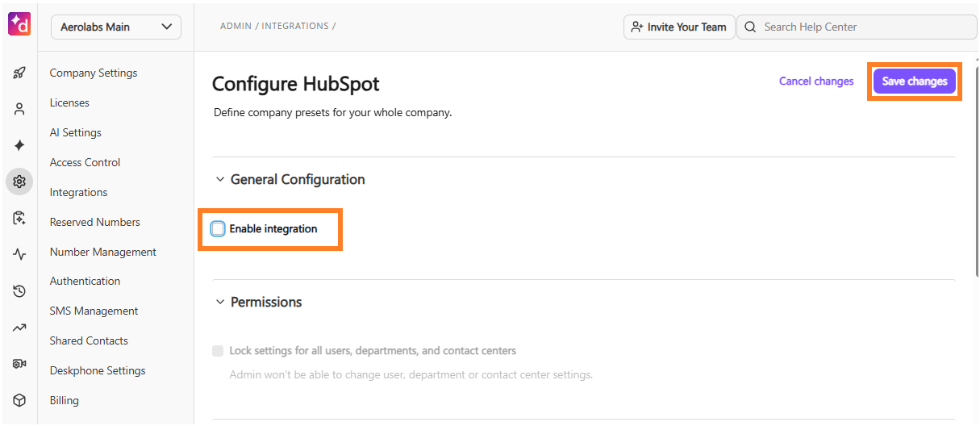This screenshot has width=980, height=426.
Task: Select Billing in admin menu
Action: coord(65,400)
